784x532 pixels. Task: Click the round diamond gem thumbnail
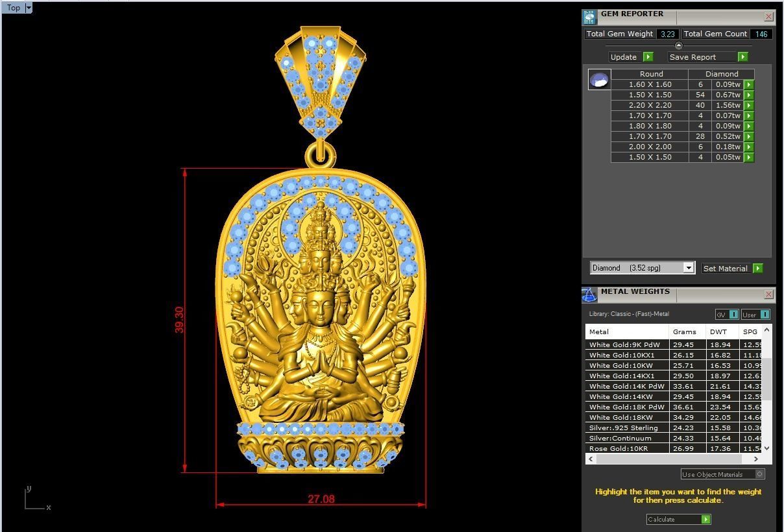pos(599,80)
